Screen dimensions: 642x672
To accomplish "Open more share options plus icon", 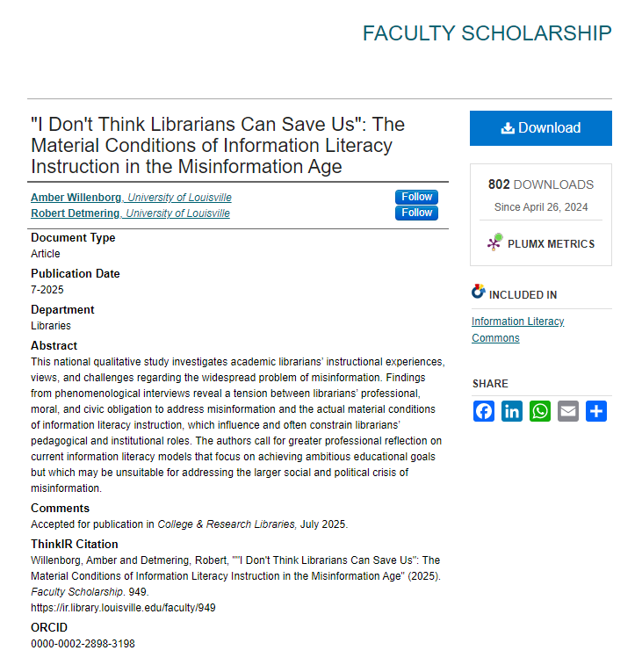I will 596,411.
